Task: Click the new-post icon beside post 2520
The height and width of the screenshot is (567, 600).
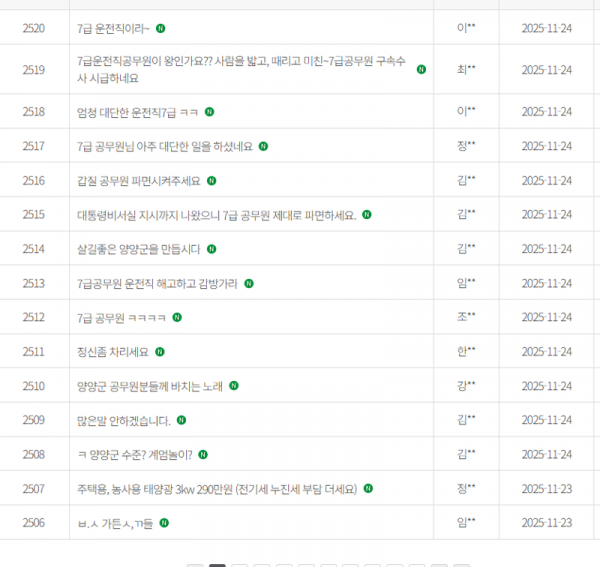Action: (161, 28)
